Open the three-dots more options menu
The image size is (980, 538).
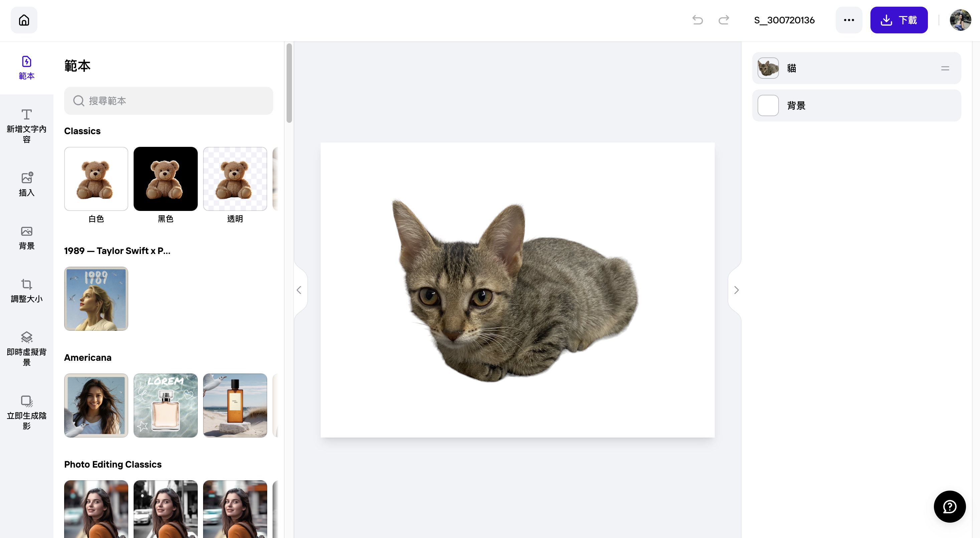pyautogui.click(x=849, y=20)
